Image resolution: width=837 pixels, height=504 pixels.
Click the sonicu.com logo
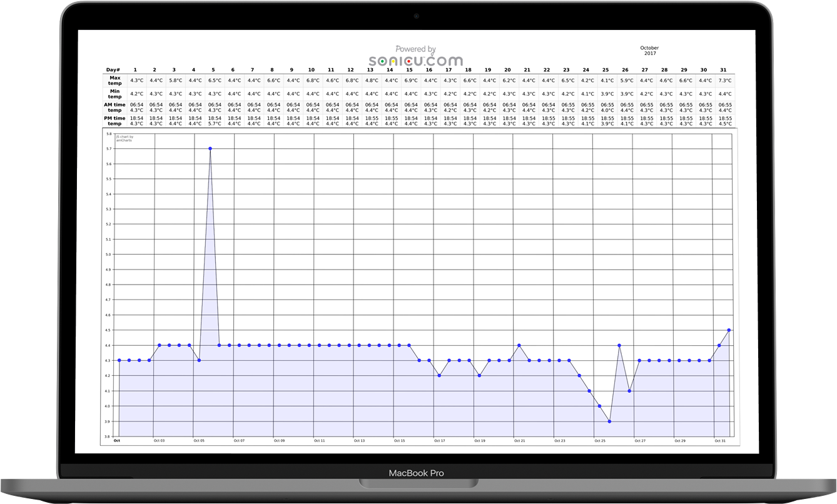pyautogui.click(x=415, y=60)
